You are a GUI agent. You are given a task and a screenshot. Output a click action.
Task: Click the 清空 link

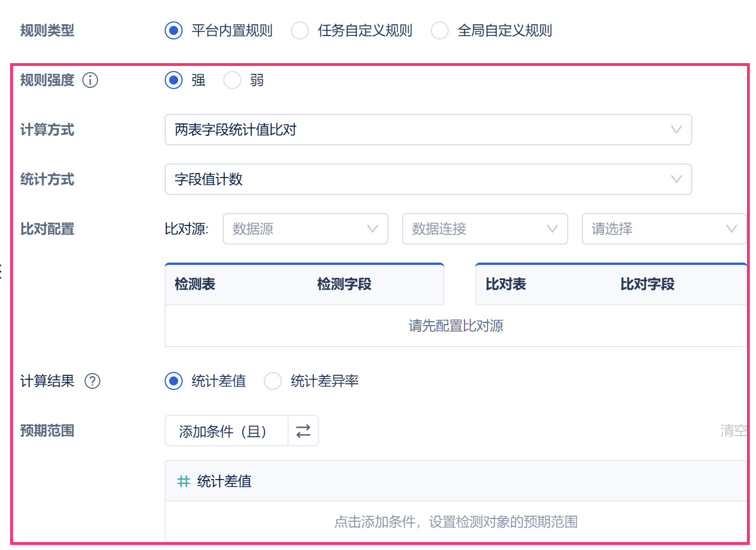(x=733, y=431)
